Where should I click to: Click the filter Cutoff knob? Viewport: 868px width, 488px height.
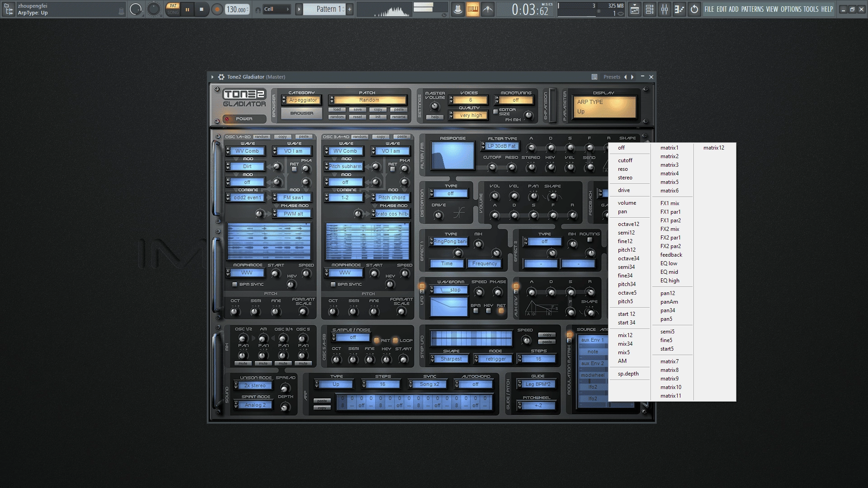(x=492, y=168)
